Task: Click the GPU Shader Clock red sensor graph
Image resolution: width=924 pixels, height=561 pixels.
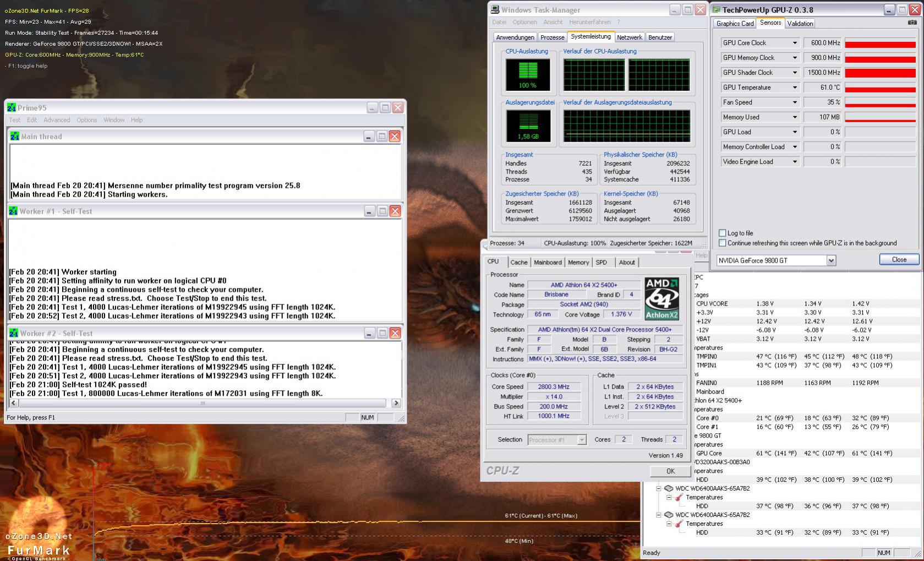Action: (x=880, y=73)
